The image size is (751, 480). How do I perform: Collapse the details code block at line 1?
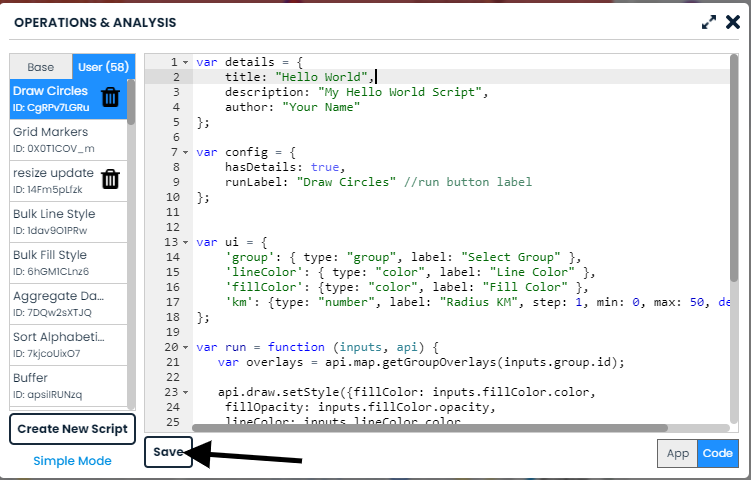coord(185,62)
